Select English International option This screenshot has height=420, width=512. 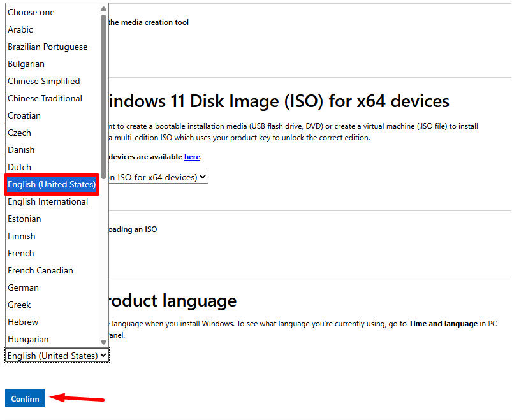(x=52, y=201)
